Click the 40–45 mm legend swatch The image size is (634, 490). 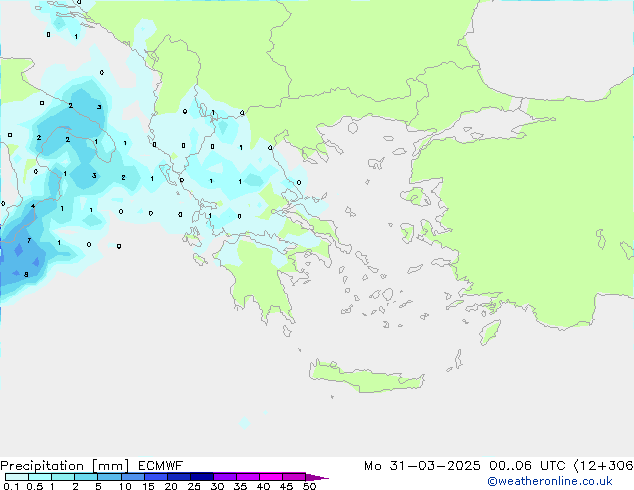click(x=271, y=477)
